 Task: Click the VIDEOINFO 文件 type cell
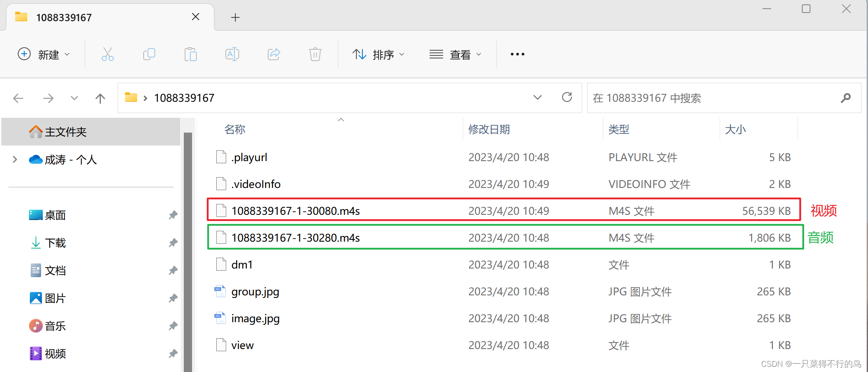pyautogui.click(x=649, y=184)
